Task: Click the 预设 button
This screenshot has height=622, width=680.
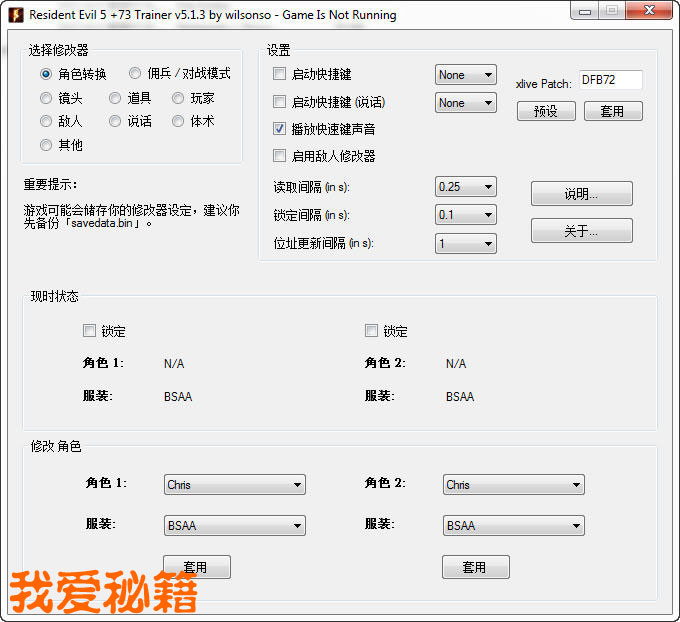Action: [x=546, y=111]
